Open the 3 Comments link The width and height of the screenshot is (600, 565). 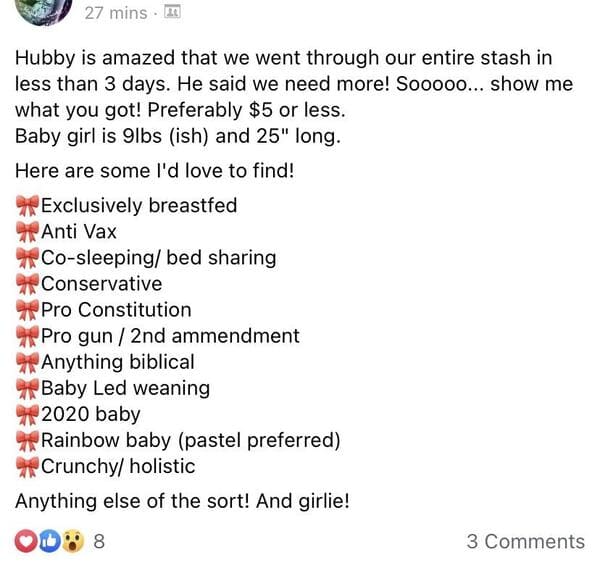pos(525,542)
